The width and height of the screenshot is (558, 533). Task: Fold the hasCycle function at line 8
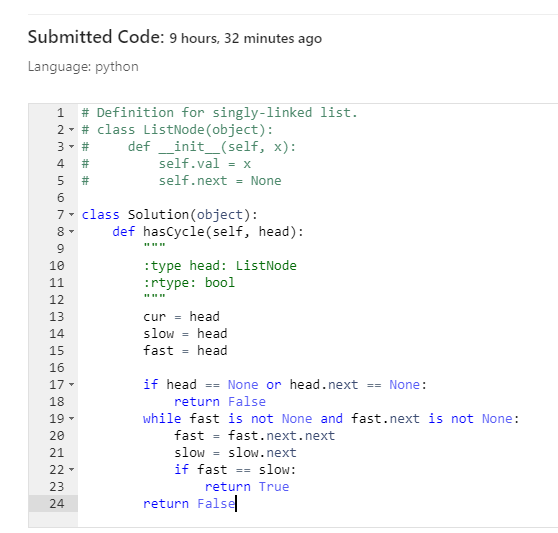pyautogui.click(x=72, y=232)
